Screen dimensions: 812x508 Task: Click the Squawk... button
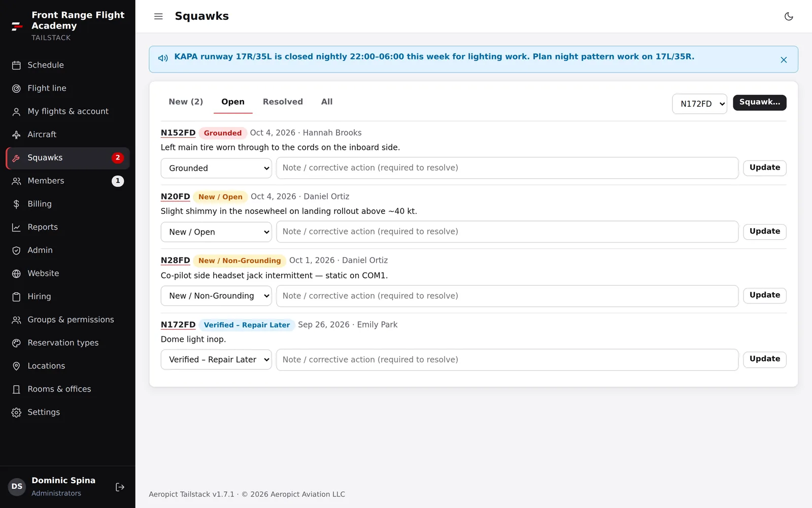coord(759,102)
